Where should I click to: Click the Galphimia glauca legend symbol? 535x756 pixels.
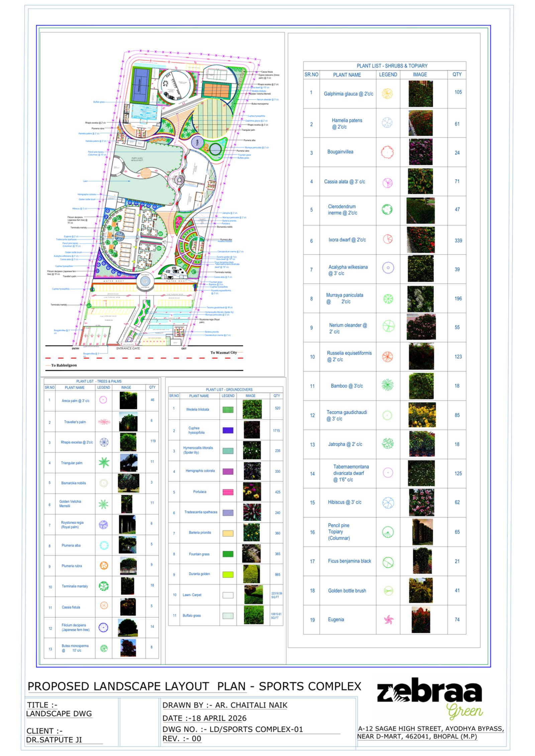pos(387,94)
